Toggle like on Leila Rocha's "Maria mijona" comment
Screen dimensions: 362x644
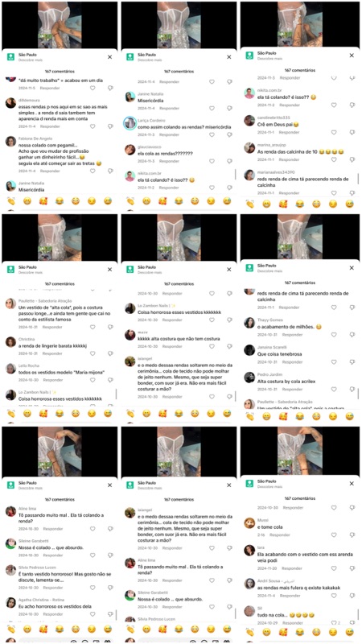click(x=93, y=380)
